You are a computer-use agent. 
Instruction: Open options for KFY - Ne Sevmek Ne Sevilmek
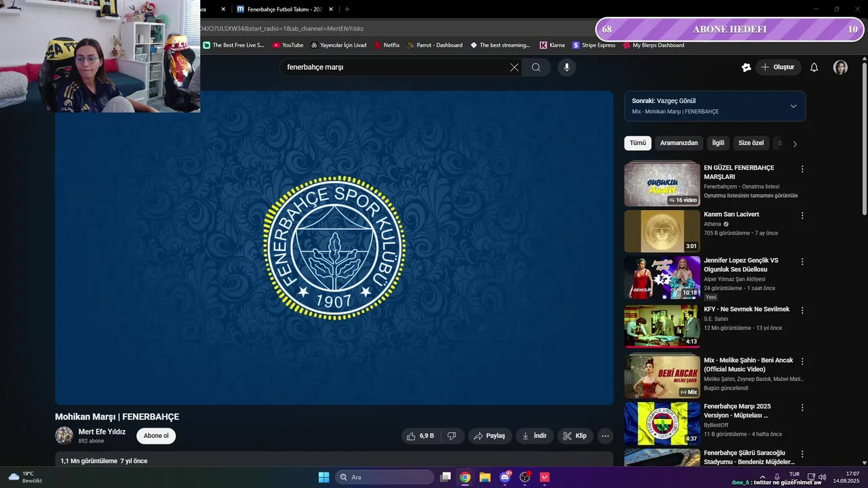(802, 310)
